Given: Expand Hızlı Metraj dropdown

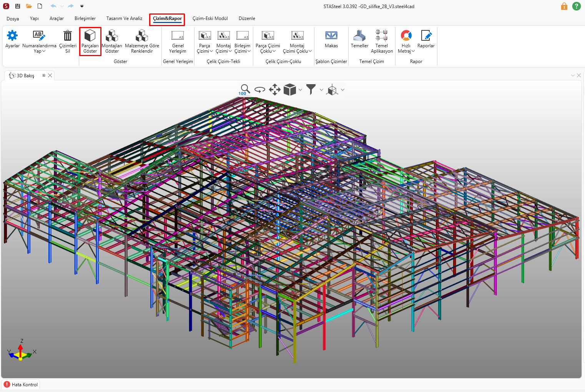Looking at the screenshot, I should pos(413,51).
